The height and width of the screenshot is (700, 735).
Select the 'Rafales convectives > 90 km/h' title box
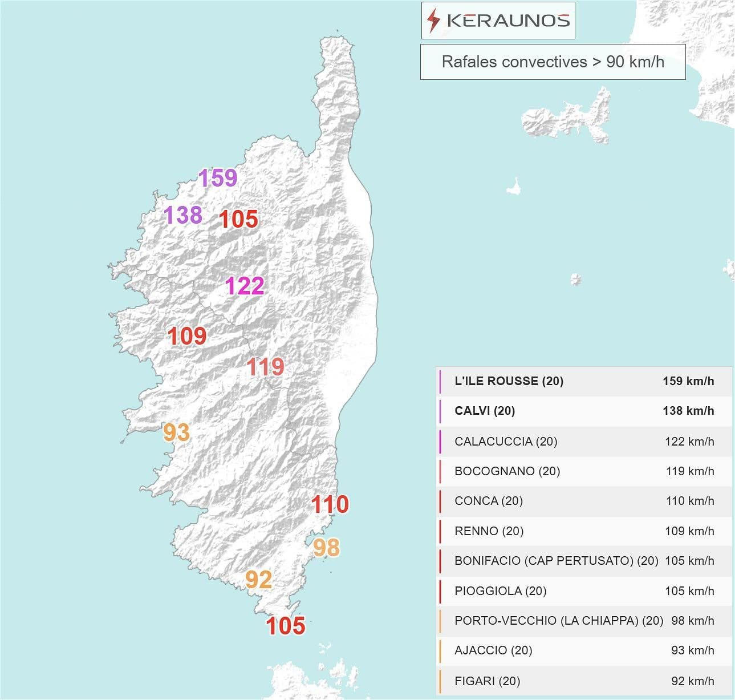[x=553, y=62]
